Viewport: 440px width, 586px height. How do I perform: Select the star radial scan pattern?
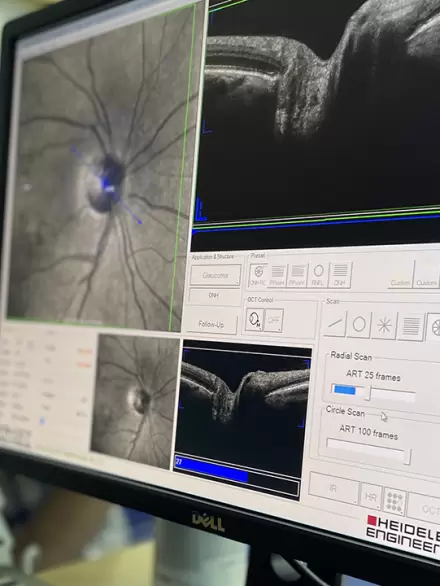pyautogui.click(x=384, y=326)
